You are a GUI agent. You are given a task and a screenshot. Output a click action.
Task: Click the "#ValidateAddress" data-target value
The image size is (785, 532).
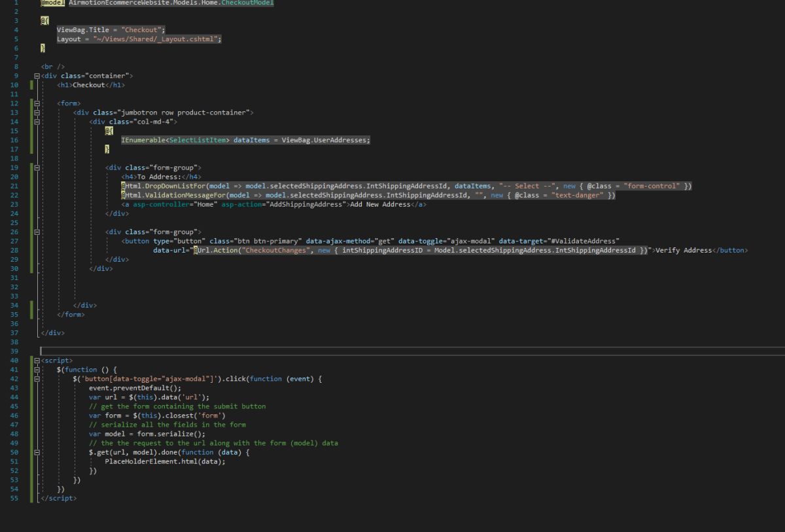[584, 241]
